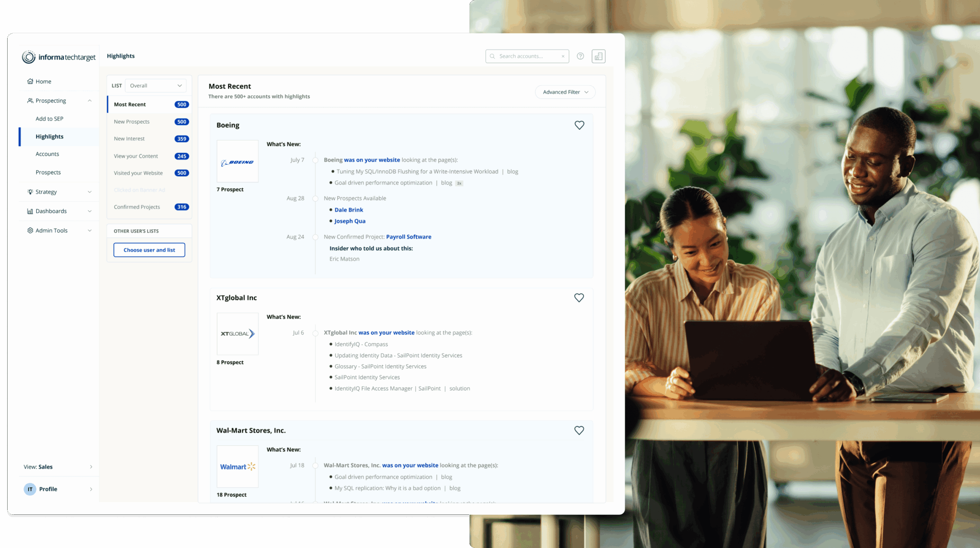Click the IT profile avatar
This screenshot has height=548, width=980.
(x=30, y=489)
